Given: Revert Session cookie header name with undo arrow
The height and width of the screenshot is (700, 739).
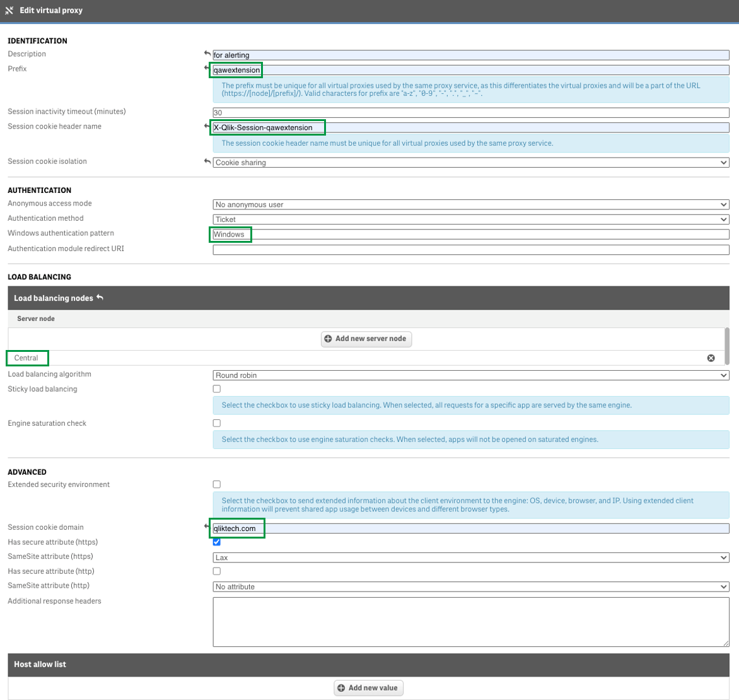Looking at the screenshot, I should pos(207,124).
